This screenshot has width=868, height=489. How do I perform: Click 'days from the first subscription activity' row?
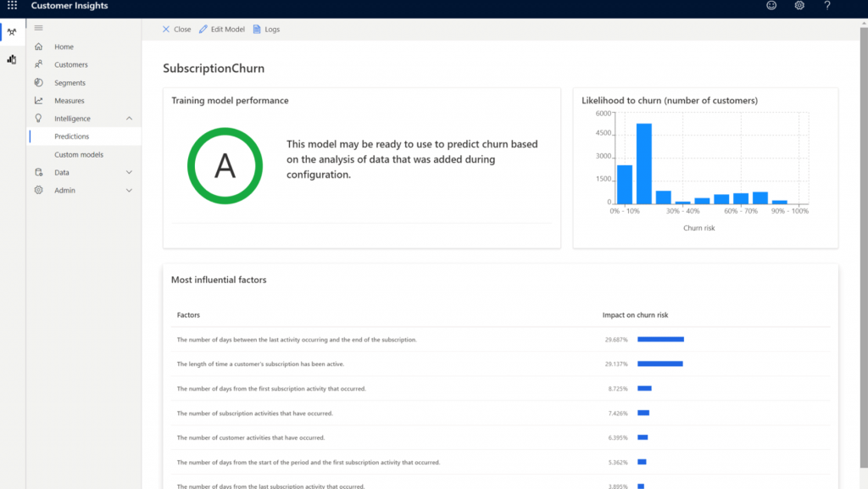[500, 389]
